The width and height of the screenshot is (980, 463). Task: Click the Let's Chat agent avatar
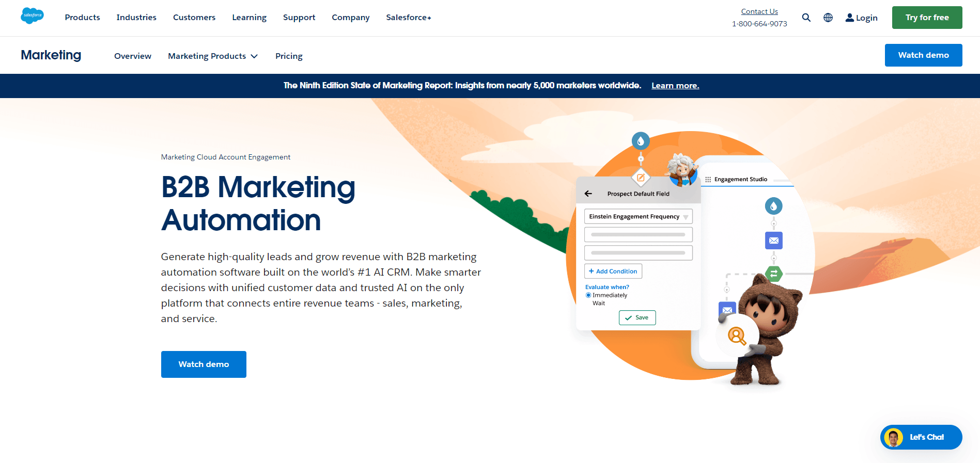pyautogui.click(x=893, y=437)
